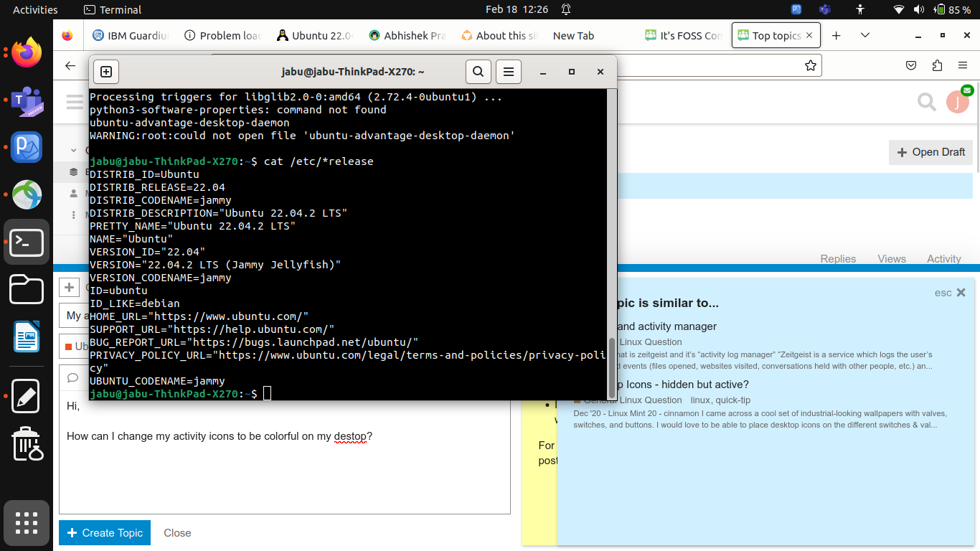Switch to the IBM Guardium tab
This screenshot has width=980, height=551.
[131, 35]
